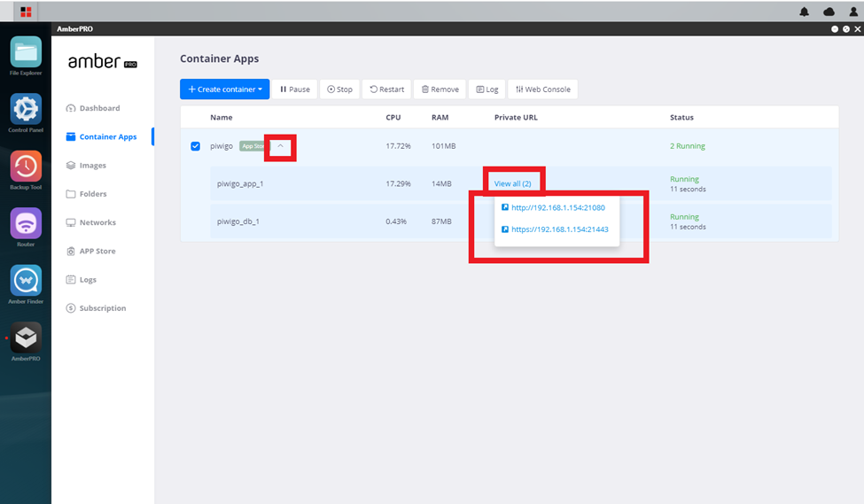
Task: Click the 2 Running status text
Action: 687,146
